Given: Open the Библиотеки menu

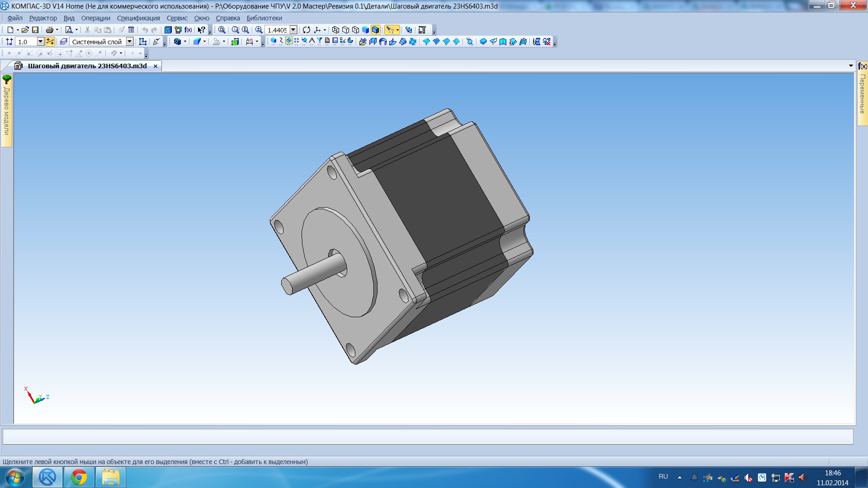Looking at the screenshot, I should tap(264, 18).
